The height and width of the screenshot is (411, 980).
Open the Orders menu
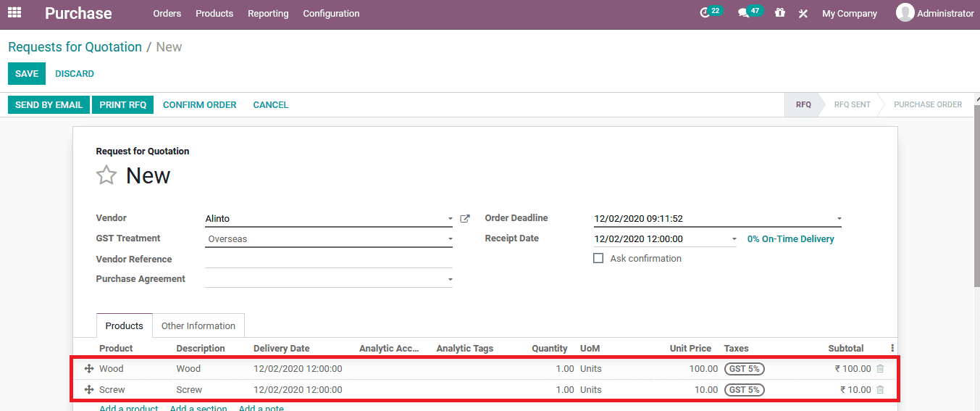pyautogui.click(x=167, y=13)
